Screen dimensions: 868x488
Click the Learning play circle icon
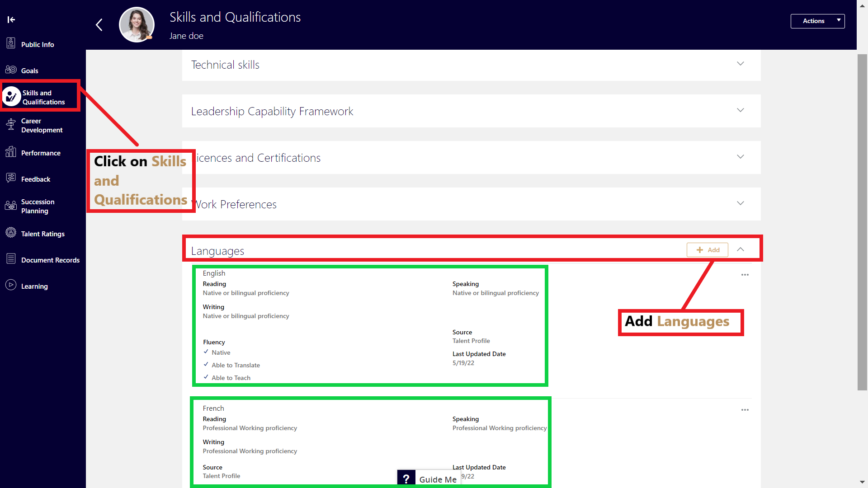coord(11,285)
